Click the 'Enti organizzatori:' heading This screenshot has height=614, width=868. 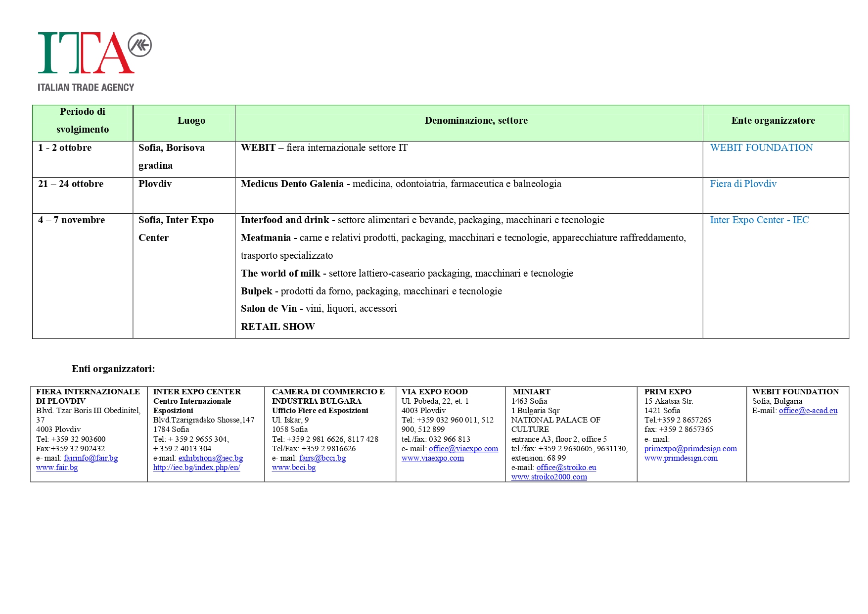point(113,369)
